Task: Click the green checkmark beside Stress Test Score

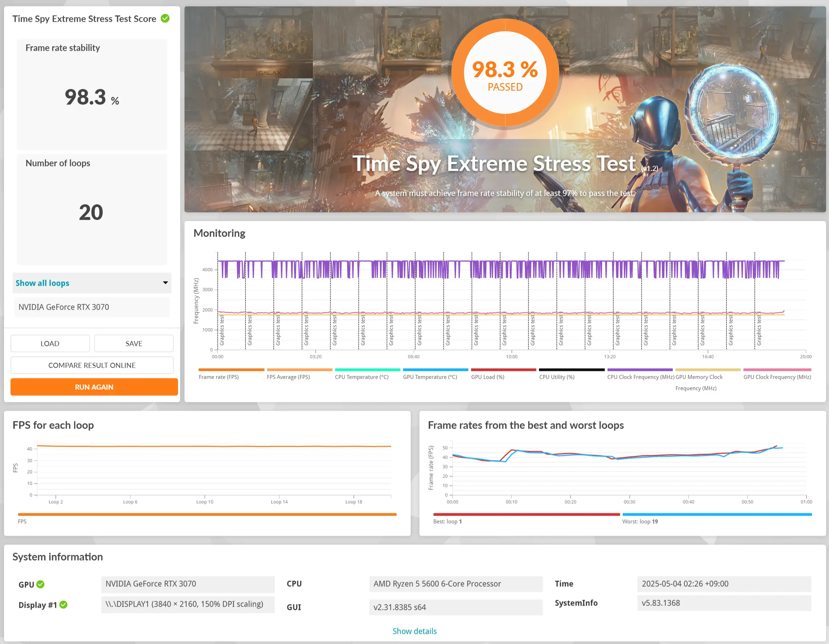Action: [165, 18]
